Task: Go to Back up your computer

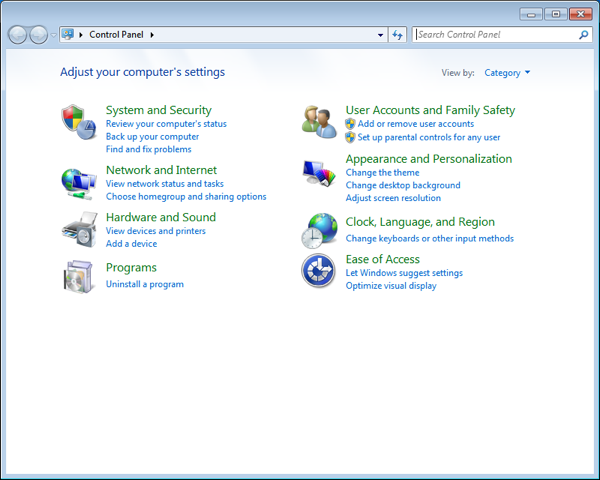Action: [152, 137]
